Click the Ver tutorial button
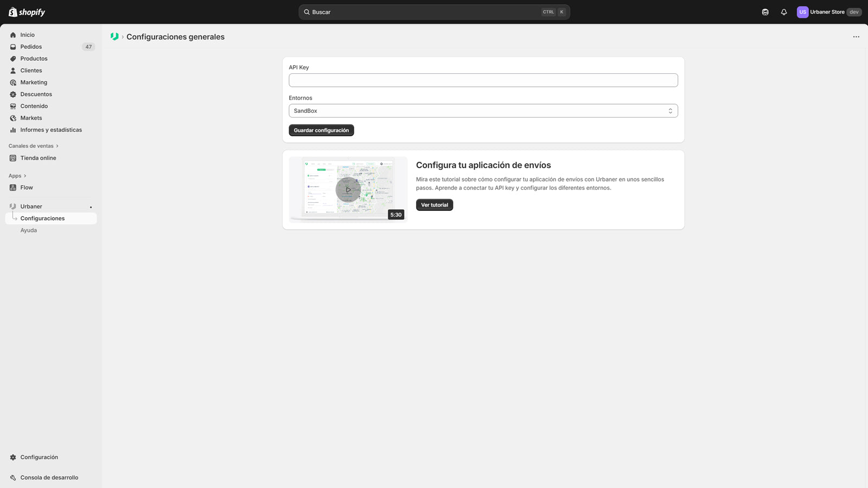Viewport: 868px width, 488px height. click(x=435, y=205)
